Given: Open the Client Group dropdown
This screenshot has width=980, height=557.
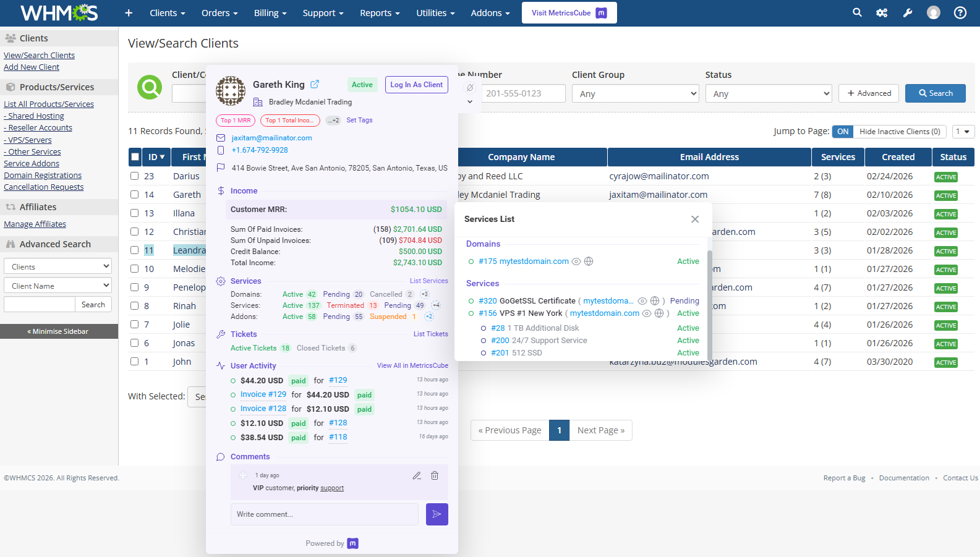Looking at the screenshot, I should (x=635, y=94).
